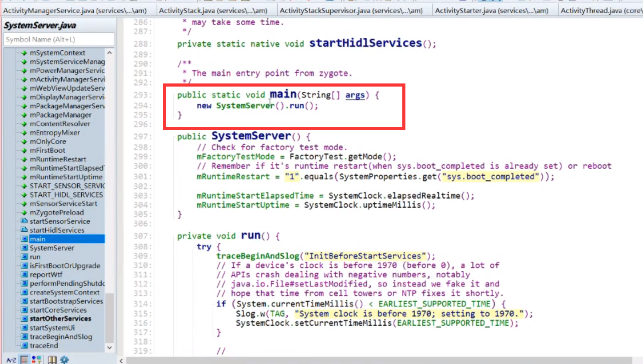Select mDisplayManagerService field symbol
643x364 pixels.
pos(67,97)
